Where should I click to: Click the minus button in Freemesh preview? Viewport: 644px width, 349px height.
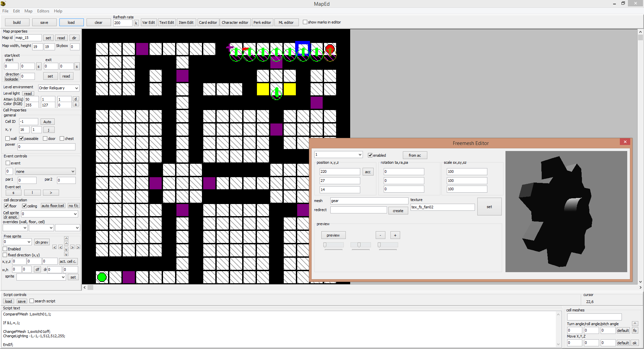(x=380, y=235)
